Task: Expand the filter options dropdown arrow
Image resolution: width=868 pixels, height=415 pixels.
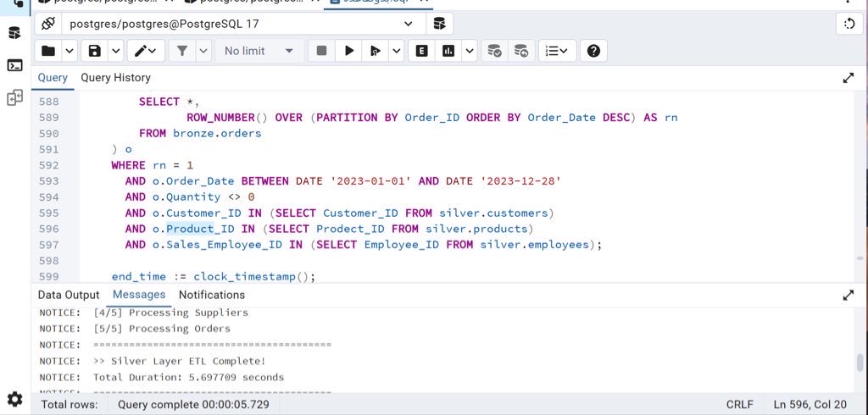Action: click(203, 51)
